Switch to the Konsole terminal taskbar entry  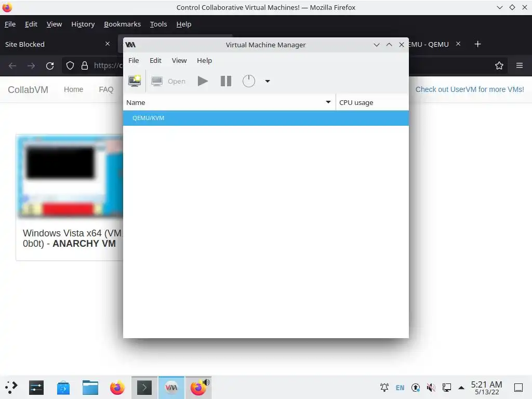tap(144, 388)
